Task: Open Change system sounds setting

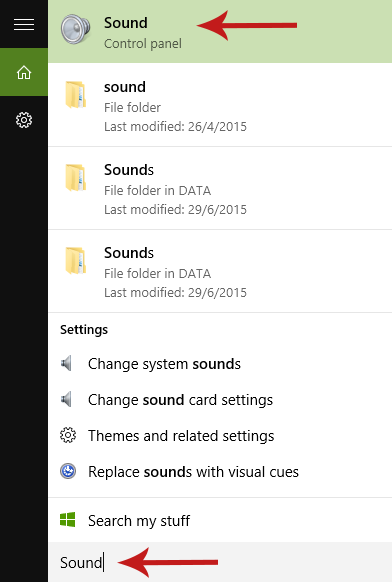Action: click(220, 364)
